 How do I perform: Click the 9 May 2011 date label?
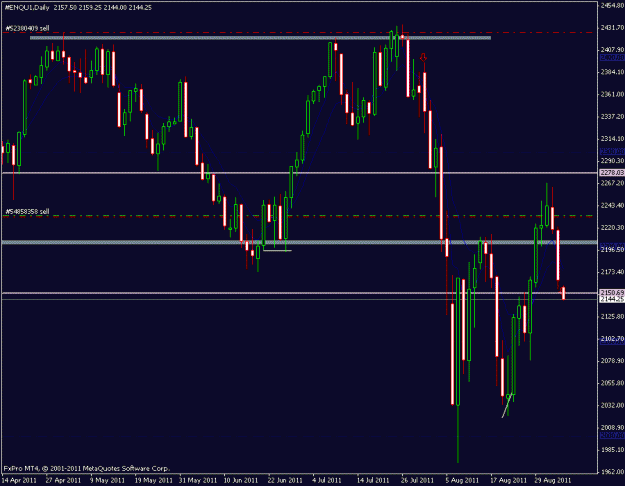pos(107,480)
